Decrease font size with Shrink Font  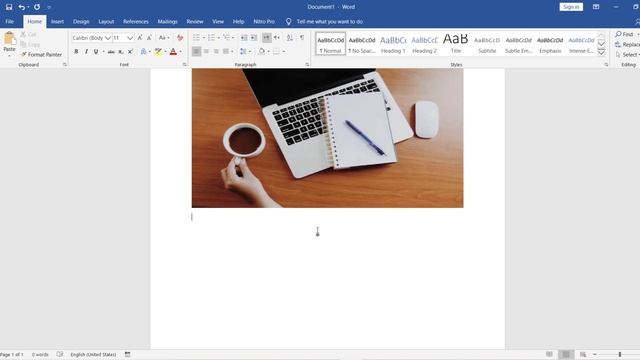pyautogui.click(x=149, y=38)
